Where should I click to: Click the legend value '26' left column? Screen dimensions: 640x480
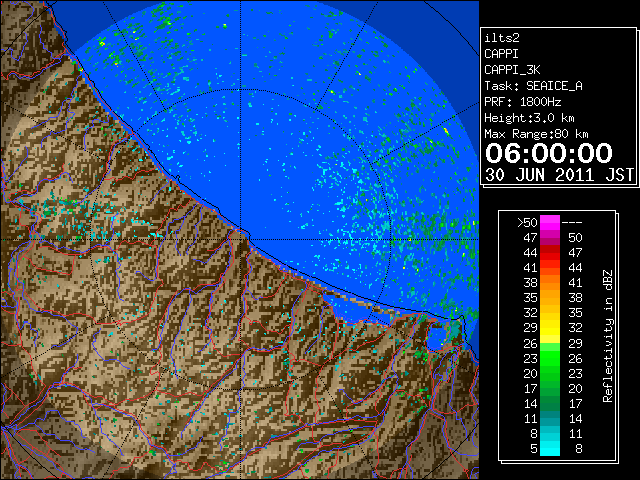click(x=530, y=344)
